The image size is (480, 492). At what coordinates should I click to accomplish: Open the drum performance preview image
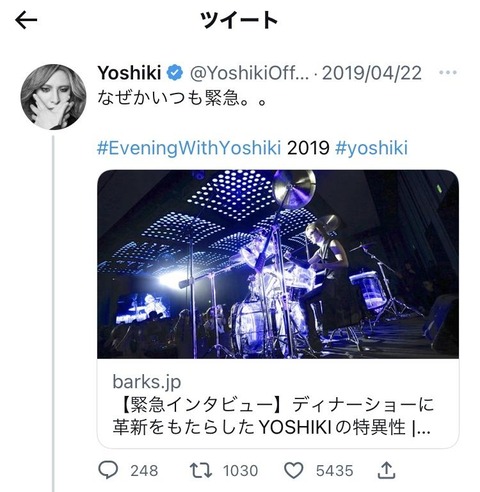point(278,264)
